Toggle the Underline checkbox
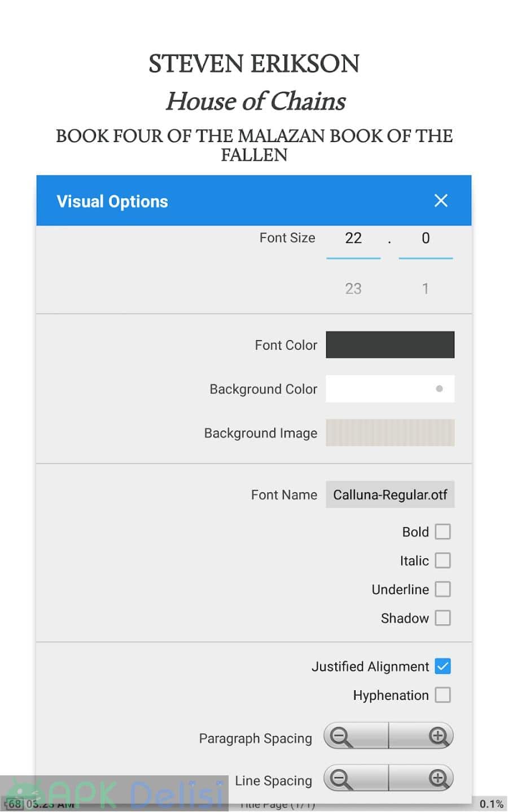The height and width of the screenshot is (812, 508). click(x=443, y=589)
